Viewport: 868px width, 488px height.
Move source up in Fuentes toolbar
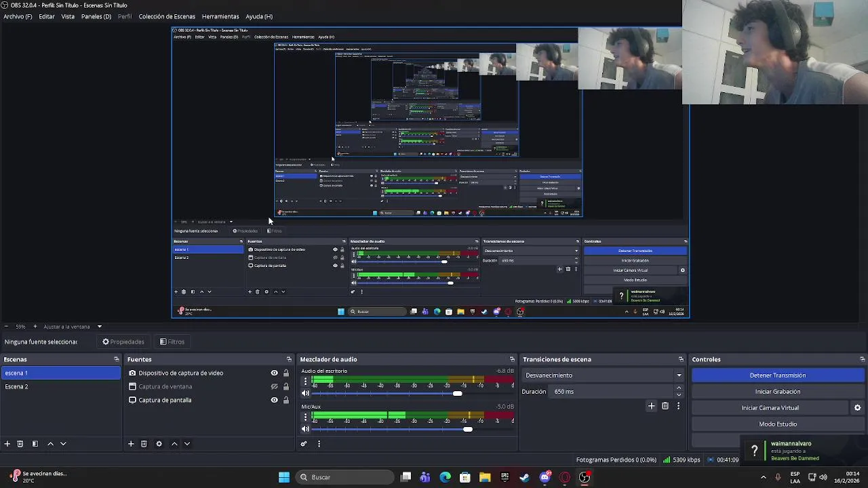174,444
